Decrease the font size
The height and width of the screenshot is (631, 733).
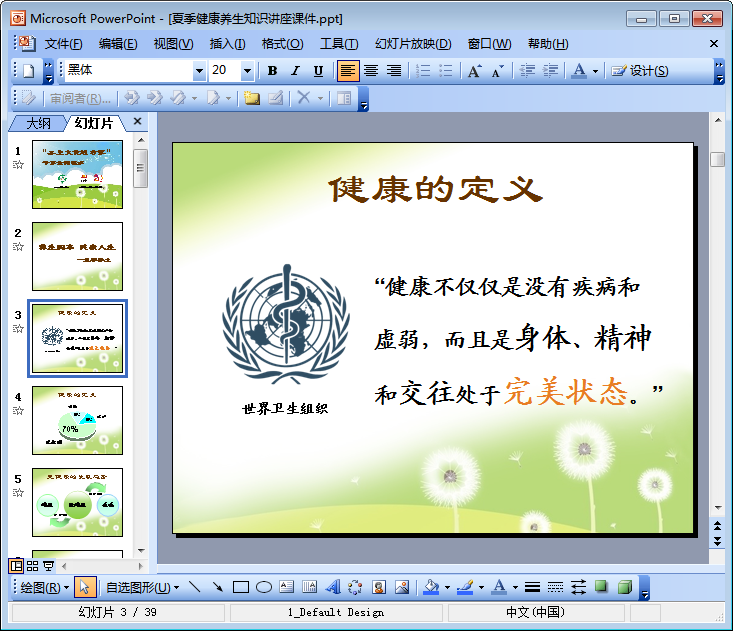(x=497, y=71)
